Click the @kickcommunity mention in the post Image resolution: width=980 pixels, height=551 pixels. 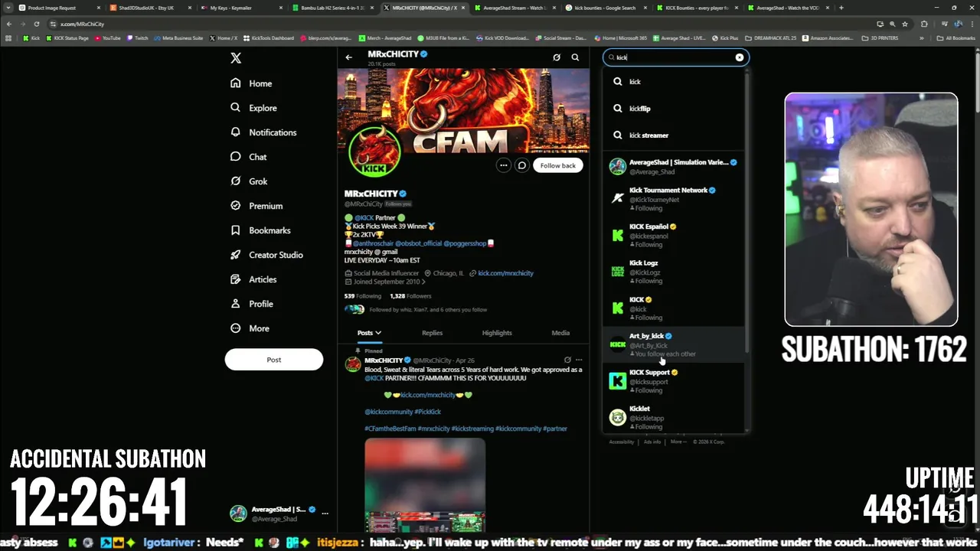click(x=388, y=412)
